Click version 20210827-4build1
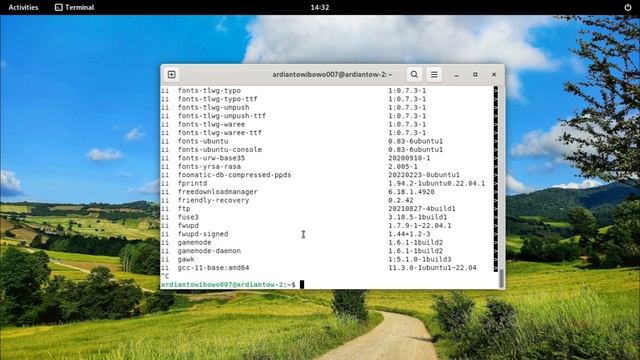This screenshot has height=360, width=640. click(x=422, y=209)
